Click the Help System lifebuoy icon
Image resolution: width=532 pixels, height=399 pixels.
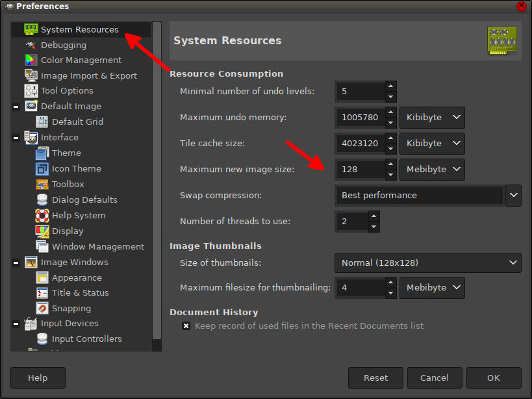point(42,215)
